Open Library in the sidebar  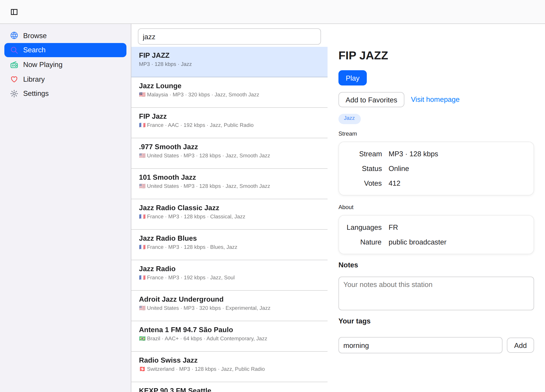pyautogui.click(x=65, y=79)
